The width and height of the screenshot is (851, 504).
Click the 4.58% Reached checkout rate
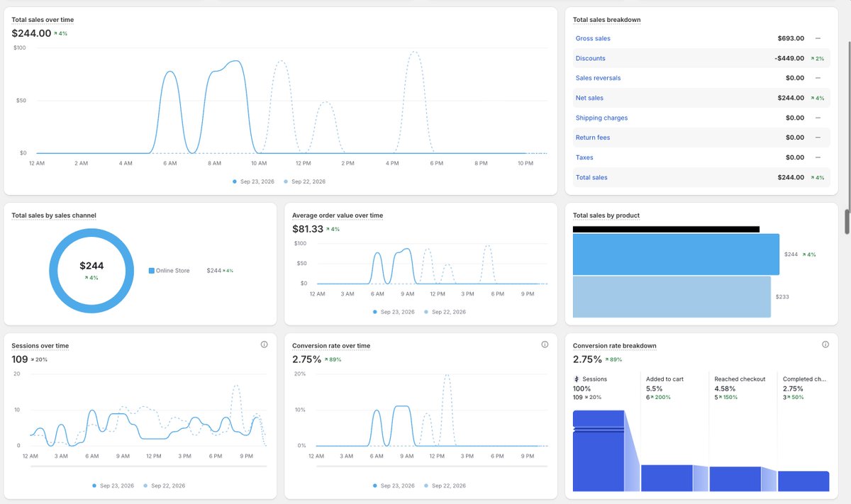725,388
